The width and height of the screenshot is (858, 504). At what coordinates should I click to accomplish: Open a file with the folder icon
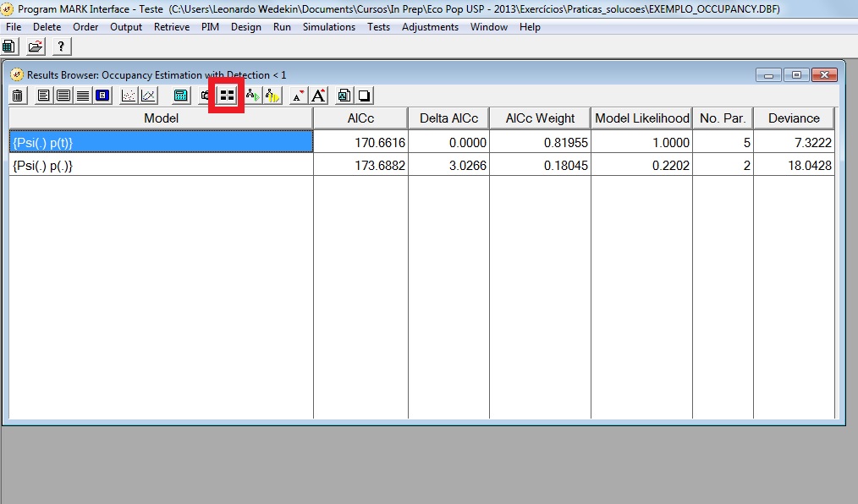click(35, 47)
